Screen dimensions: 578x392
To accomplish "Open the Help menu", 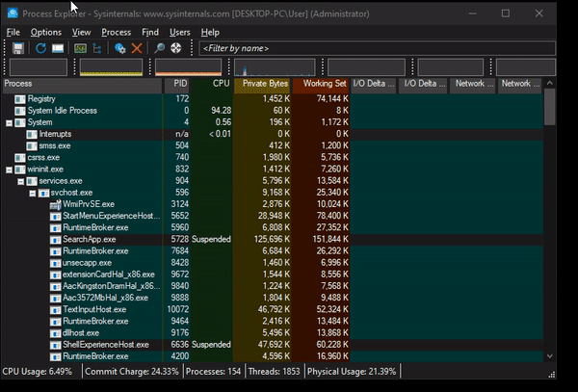I will [210, 33].
